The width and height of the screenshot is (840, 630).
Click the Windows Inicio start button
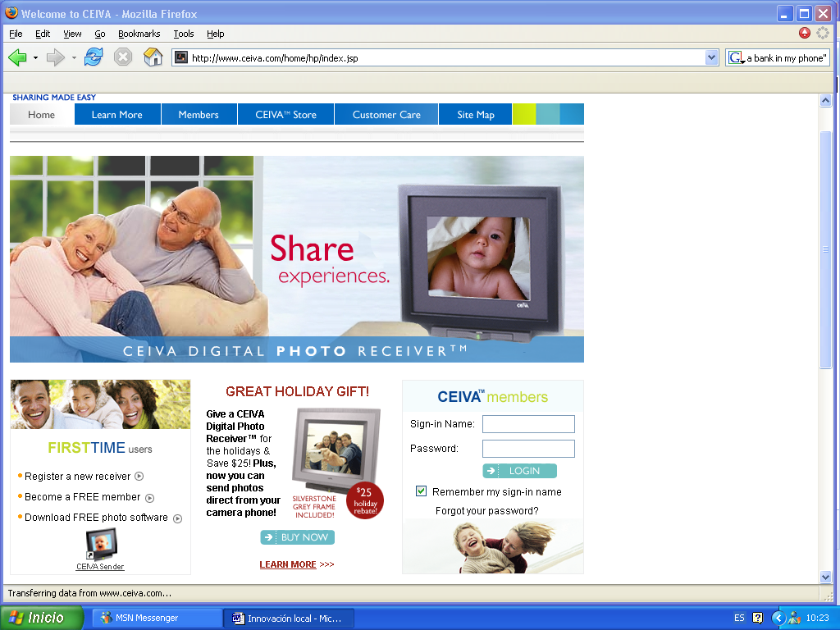pyautogui.click(x=42, y=618)
